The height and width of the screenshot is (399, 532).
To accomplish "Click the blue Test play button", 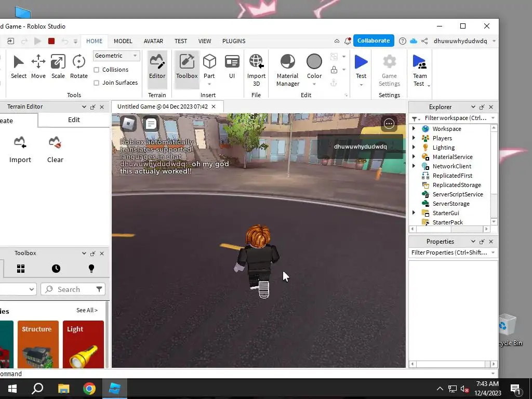I will point(361,62).
